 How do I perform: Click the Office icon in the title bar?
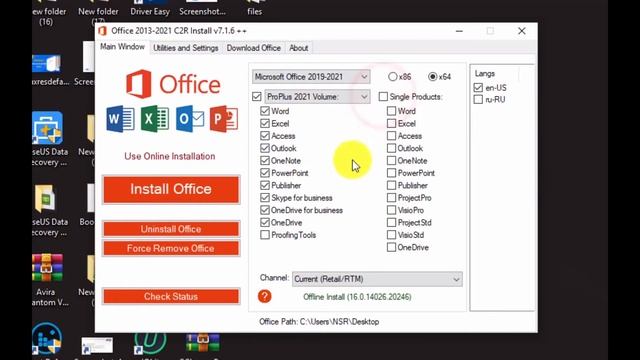(x=102, y=31)
